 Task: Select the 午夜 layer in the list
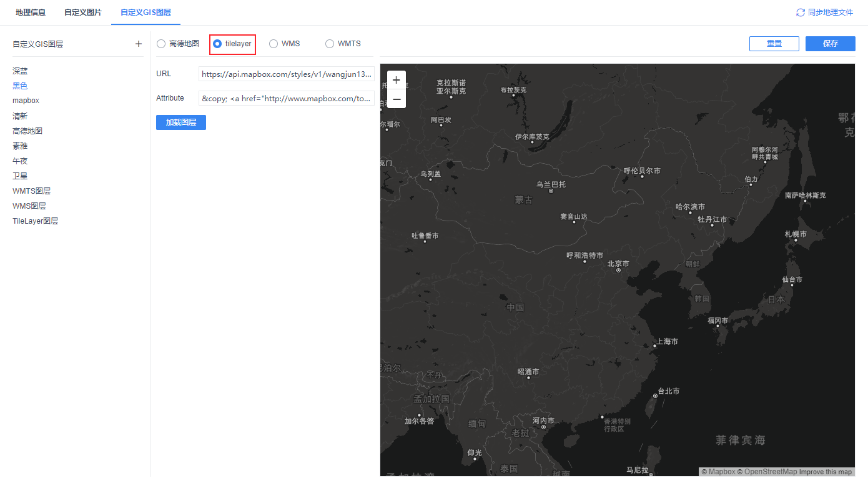(x=20, y=161)
